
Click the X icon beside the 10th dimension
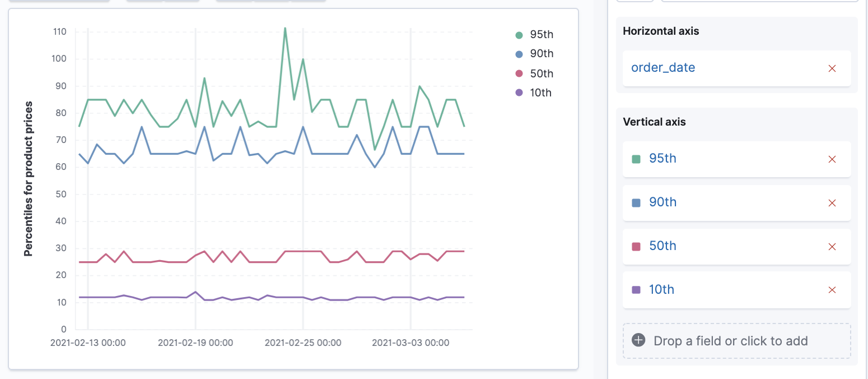pyautogui.click(x=832, y=290)
